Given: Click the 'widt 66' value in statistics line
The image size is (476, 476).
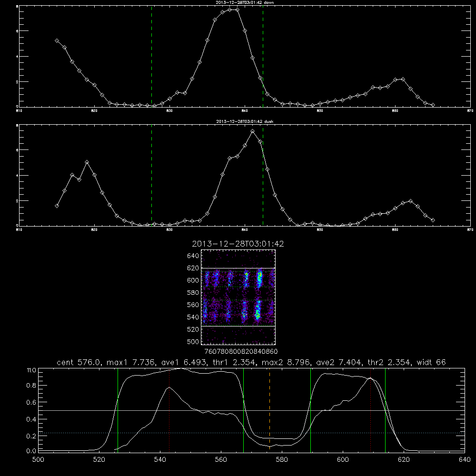Looking at the screenshot, I should (431, 362).
